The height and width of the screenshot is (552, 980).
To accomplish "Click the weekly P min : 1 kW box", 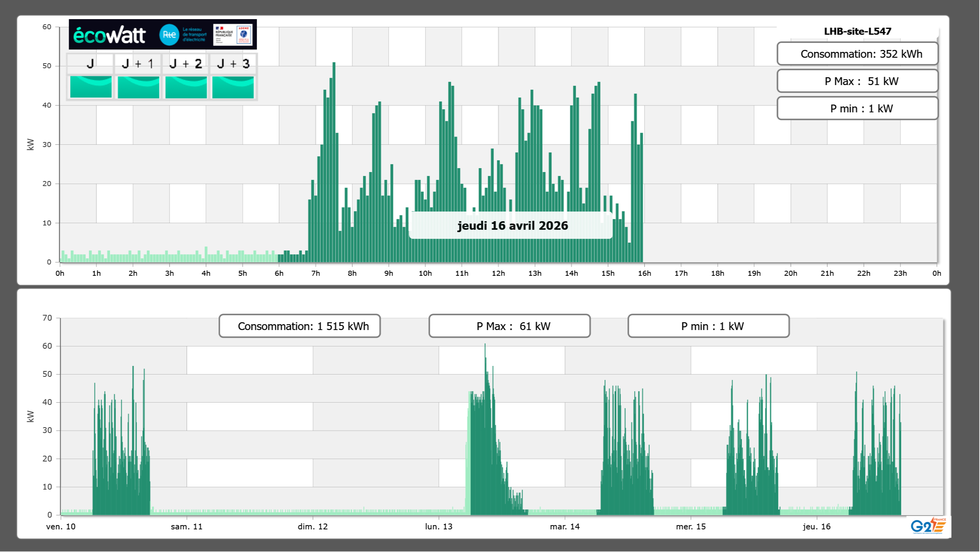I will 708,326.
